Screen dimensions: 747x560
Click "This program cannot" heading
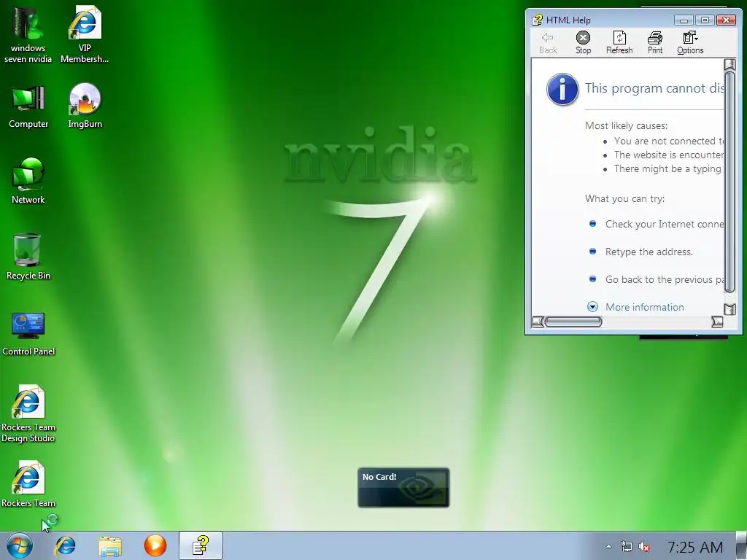click(x=654, y=88)
